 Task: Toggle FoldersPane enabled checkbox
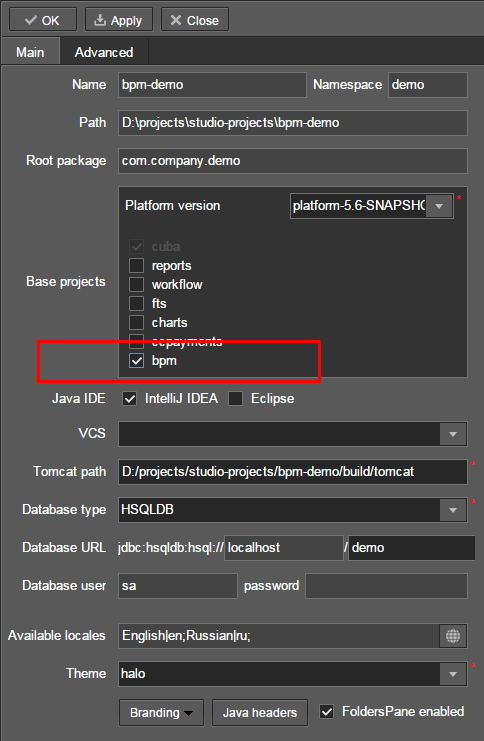(x=327, y=711)
